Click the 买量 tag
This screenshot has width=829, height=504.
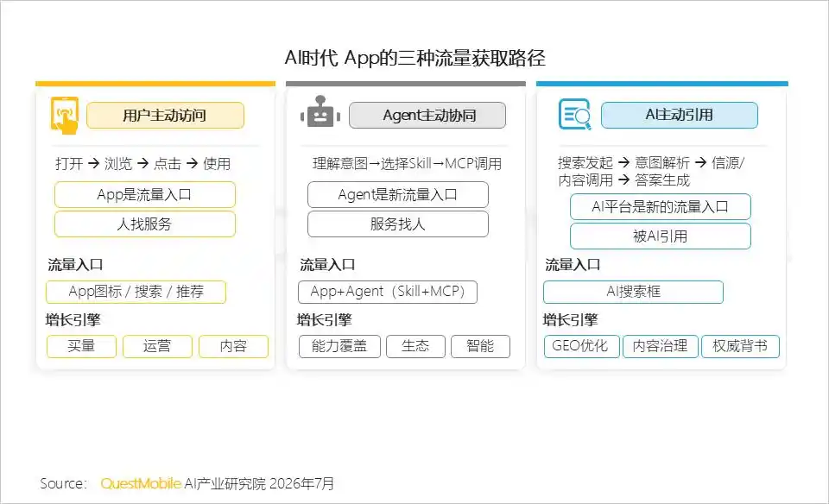tap(81, 346)
